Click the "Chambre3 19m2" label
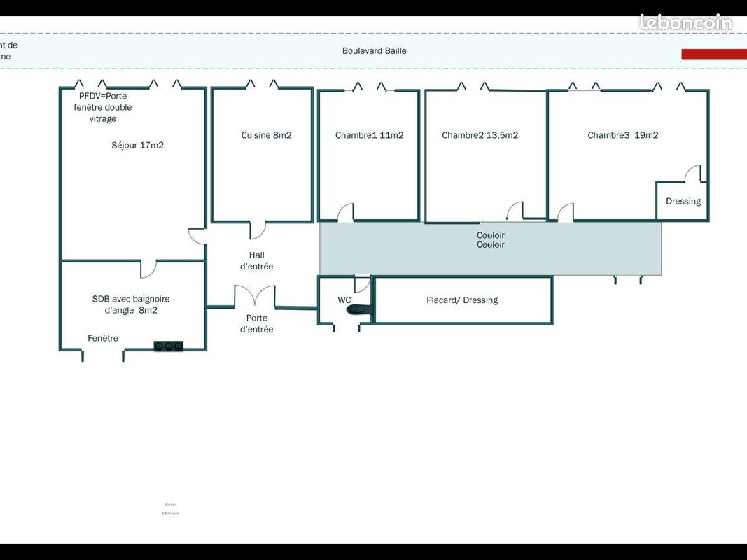This screenshot has height=560, width=747. coord(622,135)
